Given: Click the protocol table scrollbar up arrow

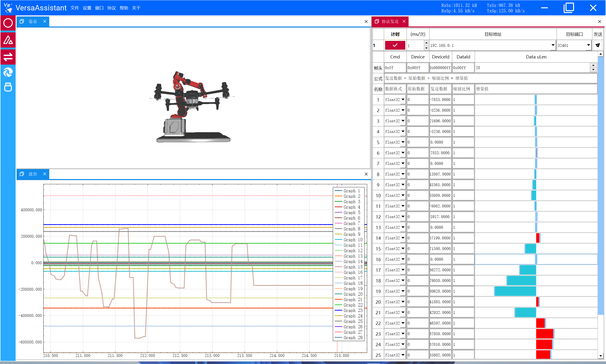Looking at the screenshot, I should 600,54.
